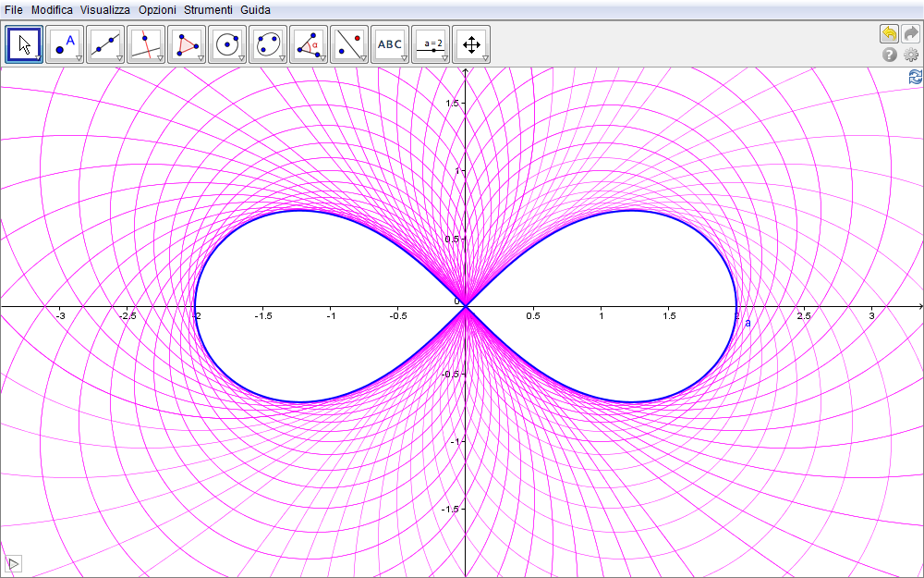Select the New Point tool
The image size is (924, 578).
point(65,43)
